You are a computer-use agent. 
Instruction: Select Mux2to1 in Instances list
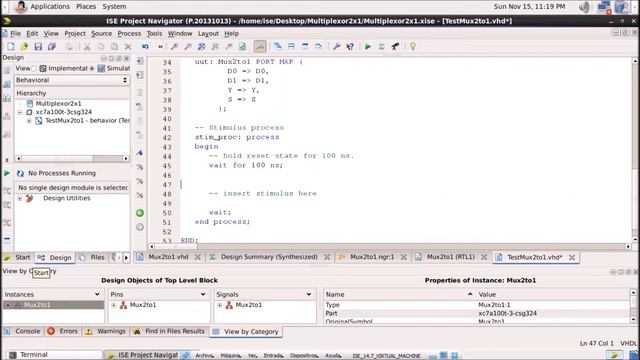[x=37, y=305]
